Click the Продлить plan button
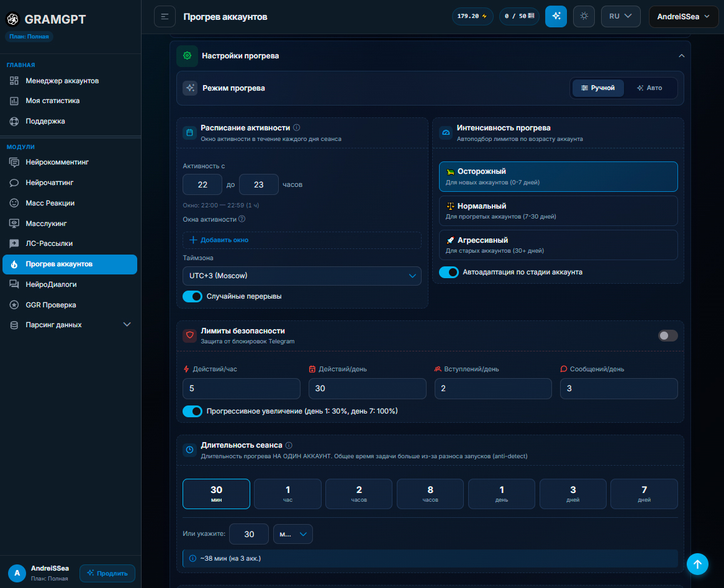Screen dimensions: 724x588 107,573
